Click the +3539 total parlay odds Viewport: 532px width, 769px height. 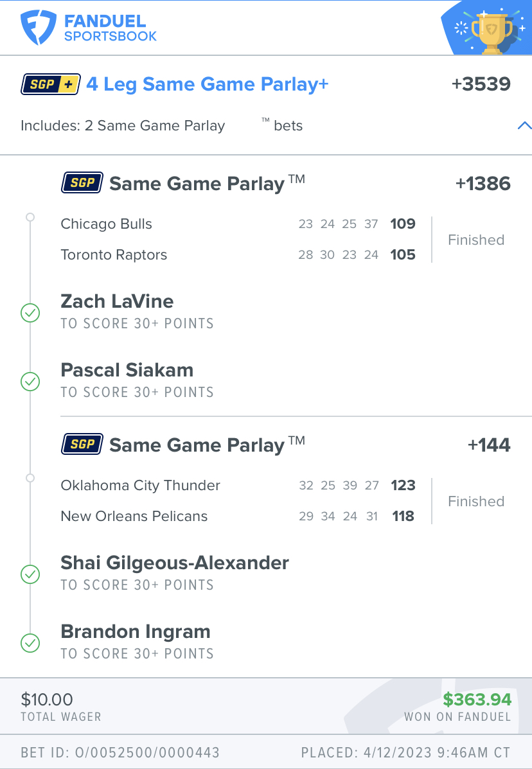481,84
